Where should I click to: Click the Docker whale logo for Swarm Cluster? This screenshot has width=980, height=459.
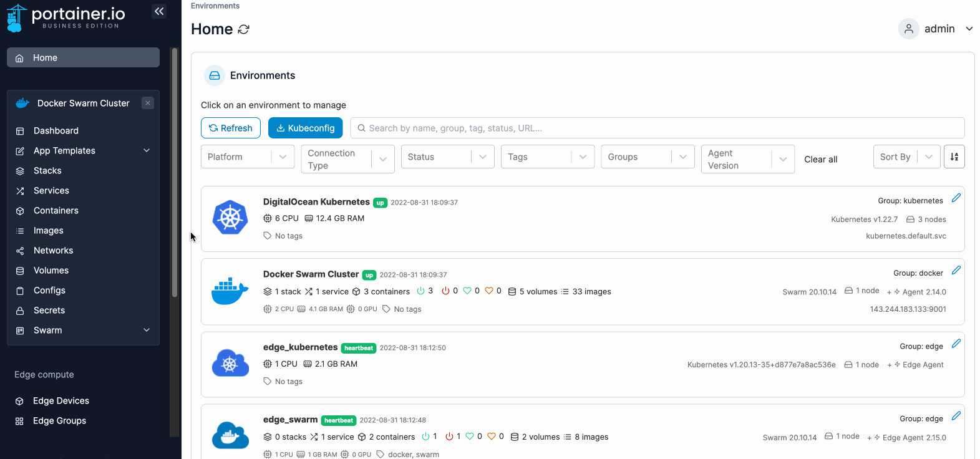(230, 291)
